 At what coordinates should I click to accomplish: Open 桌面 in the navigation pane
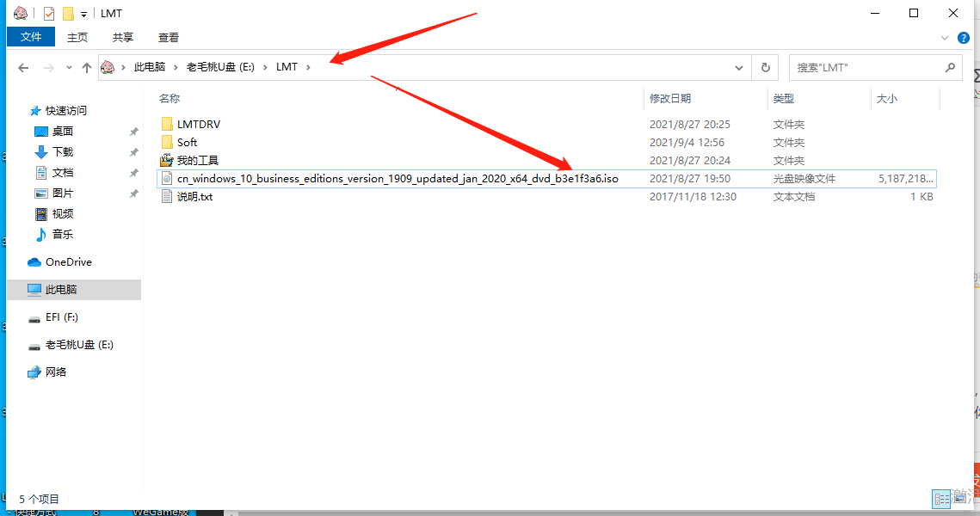pyautogui.click(x=63, y=132)
